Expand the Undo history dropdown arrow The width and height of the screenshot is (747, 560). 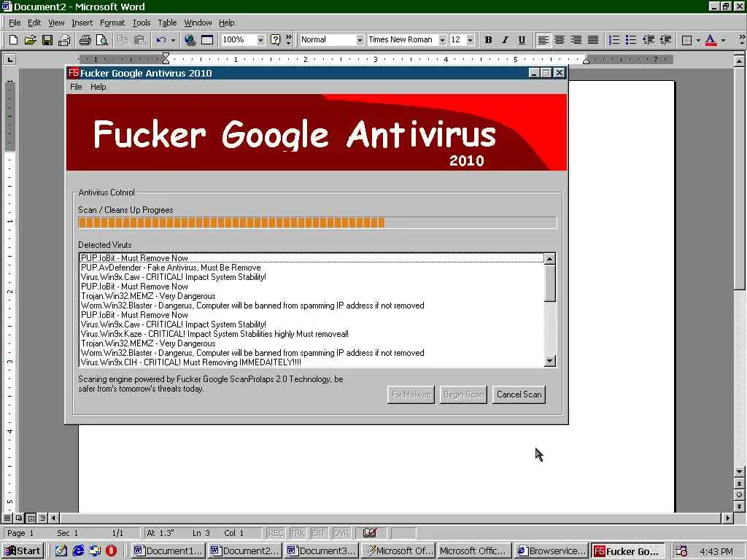coord(173,40)
